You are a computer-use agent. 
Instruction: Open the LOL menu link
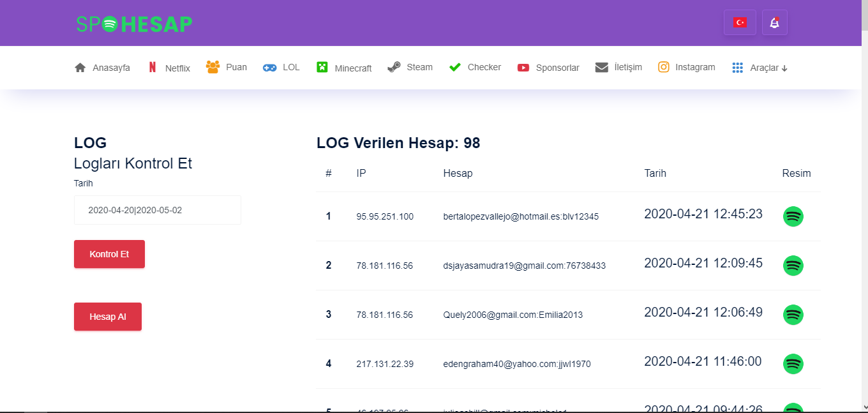tap(281, 67)
